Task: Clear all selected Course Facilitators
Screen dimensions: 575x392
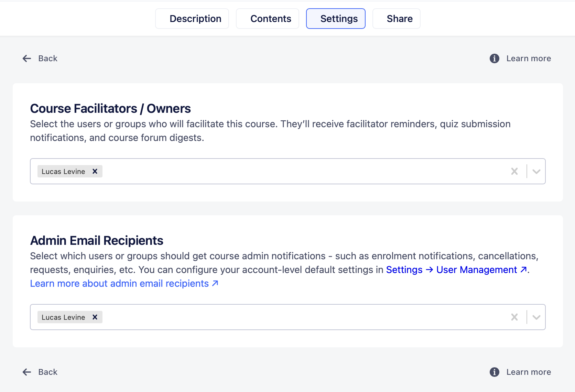Action: point(514,171)
